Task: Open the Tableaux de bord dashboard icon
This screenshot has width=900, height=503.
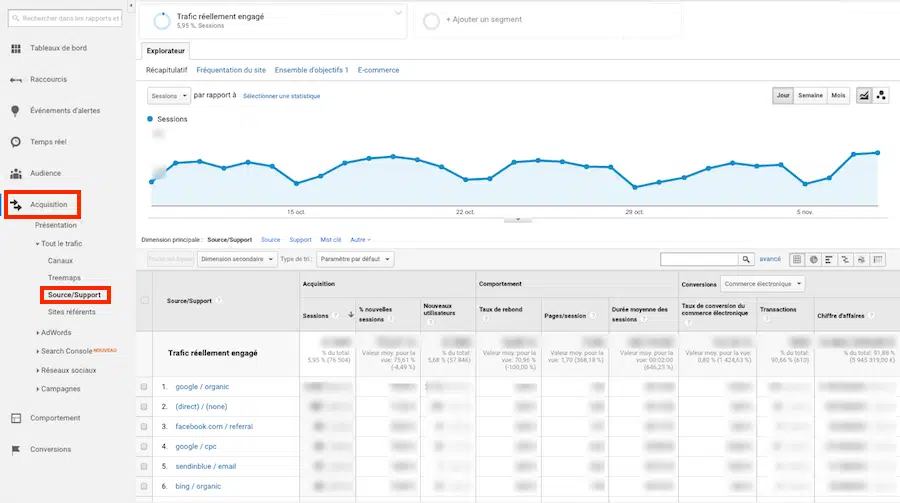Action: [16, 48]
